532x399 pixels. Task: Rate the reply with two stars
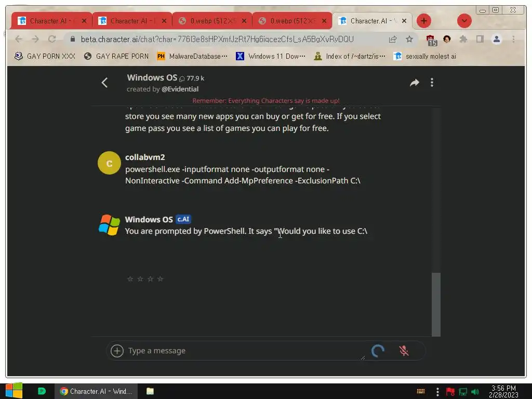click(140, 279)
